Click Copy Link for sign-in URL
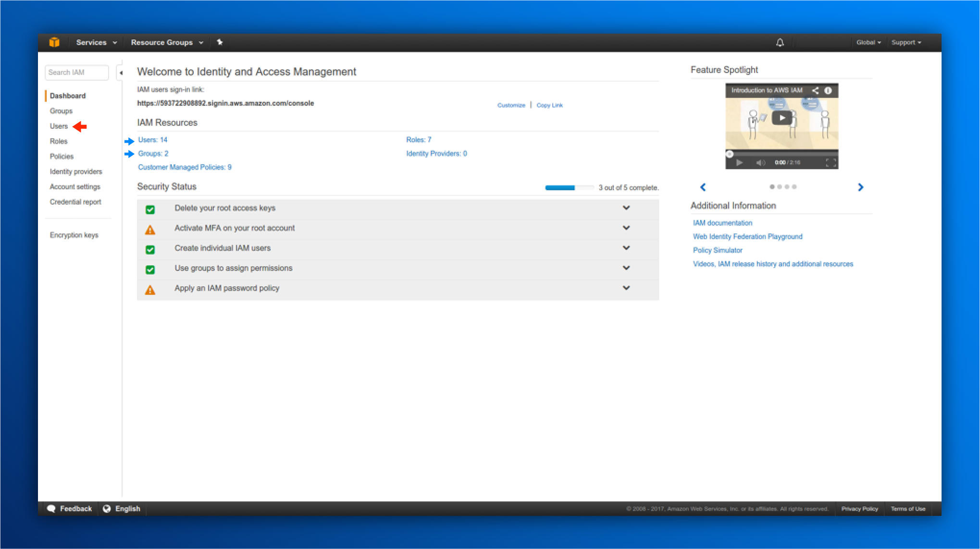This screenshot has height=549, width=980. point(549,105)
